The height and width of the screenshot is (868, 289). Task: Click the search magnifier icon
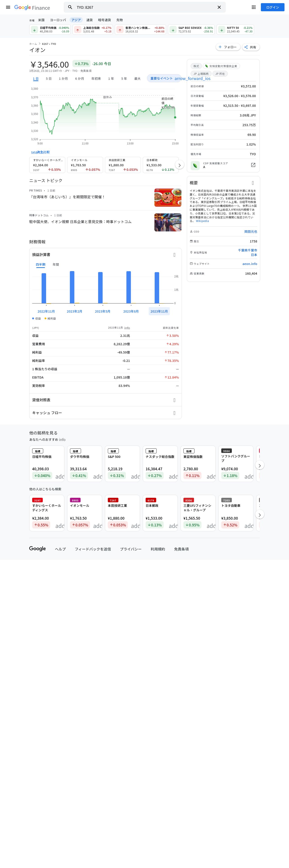pos(70,7)
